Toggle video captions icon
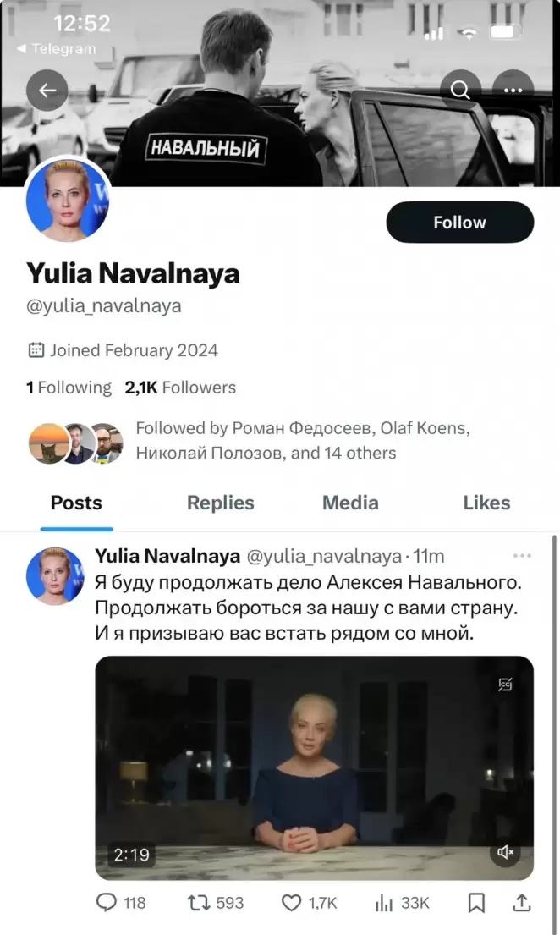 [505, 685]
